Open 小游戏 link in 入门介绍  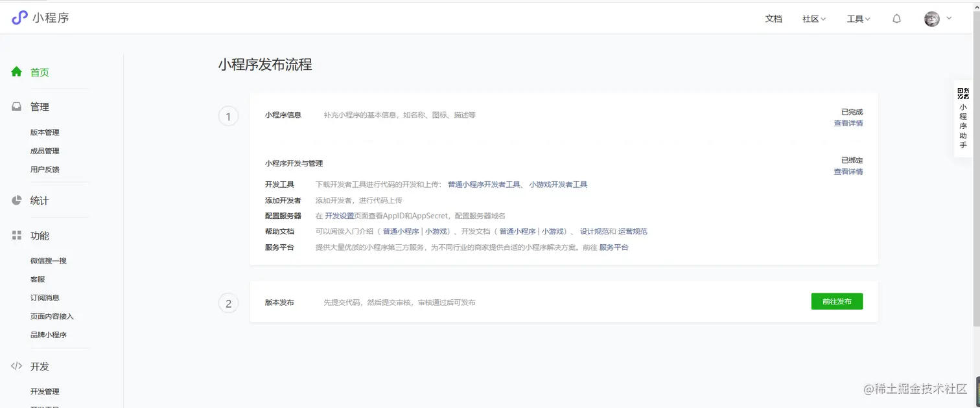(437, 231)
